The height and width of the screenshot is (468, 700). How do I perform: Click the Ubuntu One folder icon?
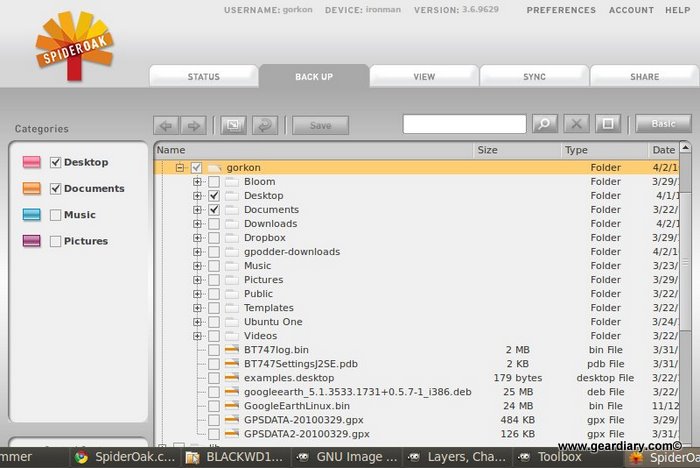click(232, 322)
